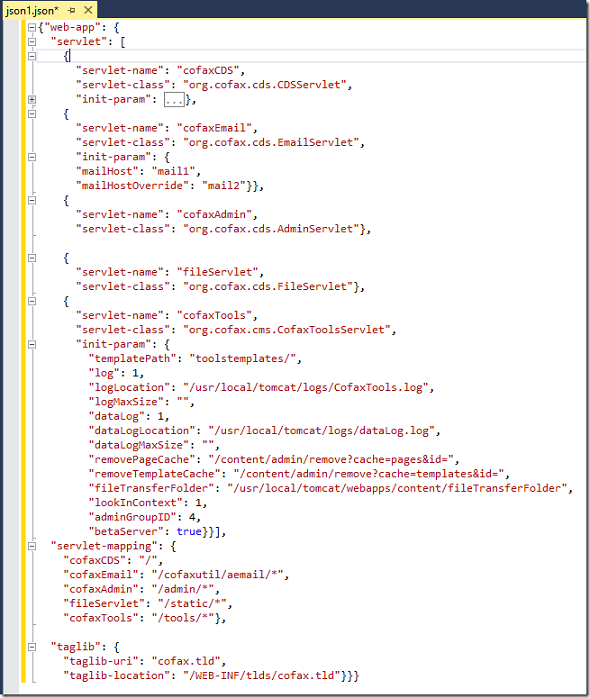Click the "fileServlet" servlet-name value
The width and height of the screenshot is (590, 698).
coord(218,272)
